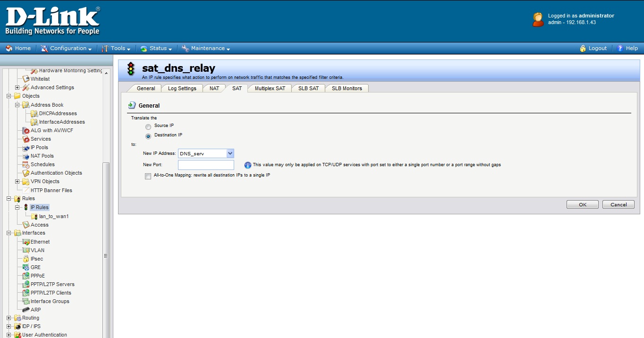Click the sidebar splitter grip handle
This screenshot has height=338, width=644.
[x=106, y=256]
